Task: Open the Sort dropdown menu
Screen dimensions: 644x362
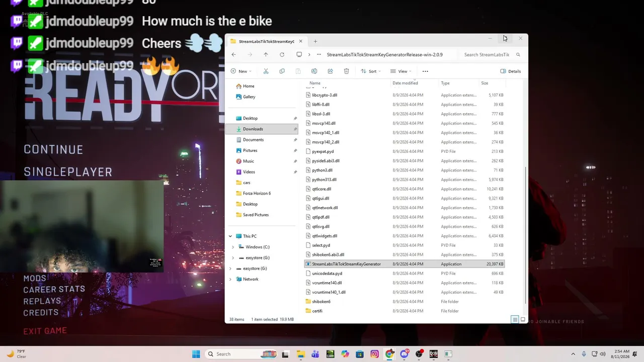Action: [371, 71]
